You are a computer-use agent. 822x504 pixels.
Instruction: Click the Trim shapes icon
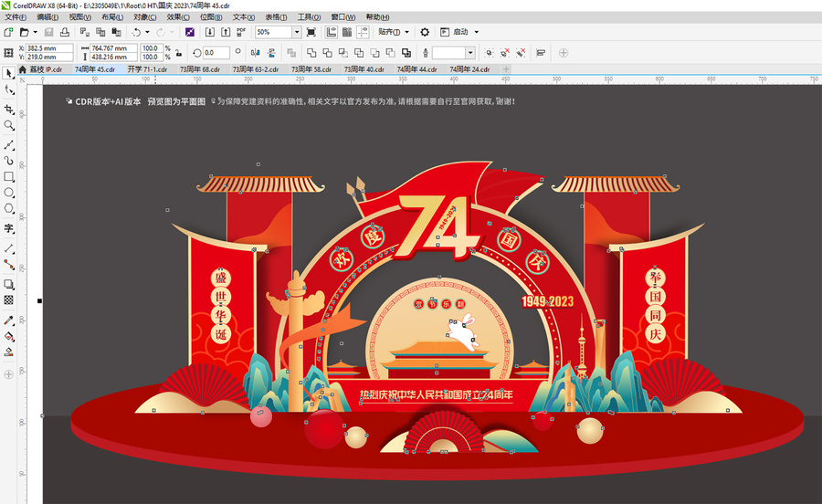(327, 52)
